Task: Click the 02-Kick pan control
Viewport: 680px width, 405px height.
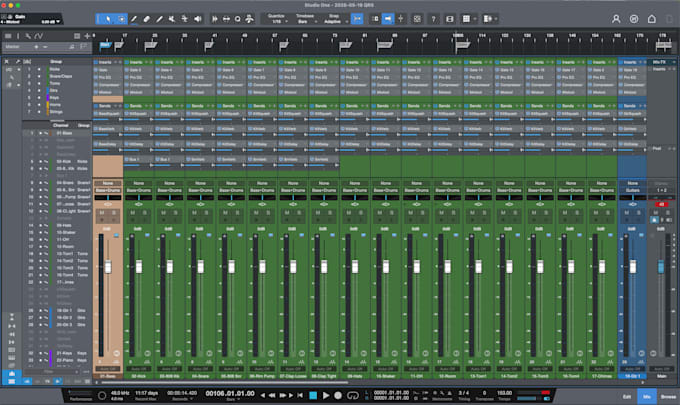Action: point(139,198)
